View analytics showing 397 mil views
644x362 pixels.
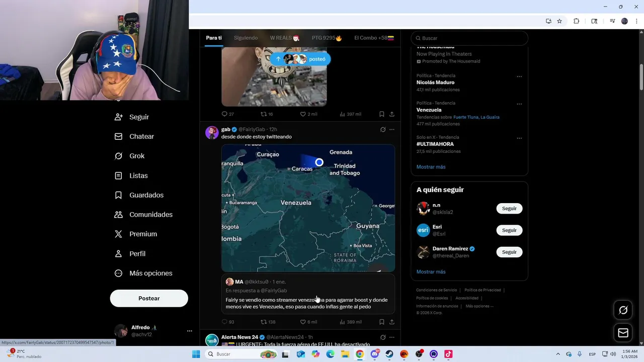pyautogui.click(x=350, y=114)
